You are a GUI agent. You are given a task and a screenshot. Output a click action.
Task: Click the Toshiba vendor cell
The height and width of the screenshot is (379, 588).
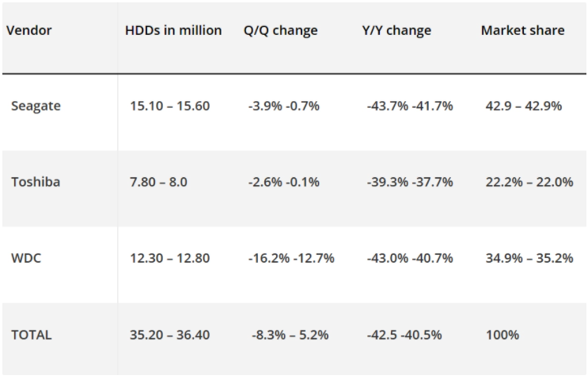36,182
